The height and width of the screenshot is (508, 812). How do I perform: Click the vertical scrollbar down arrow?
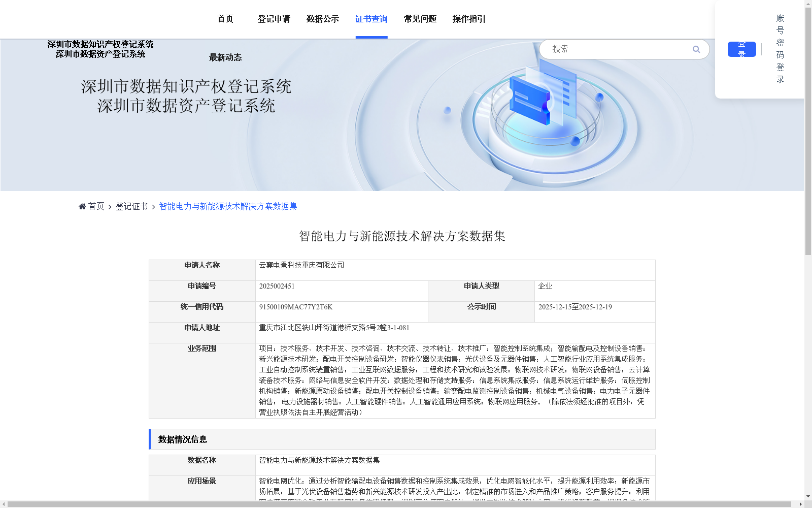coord(808,496)
